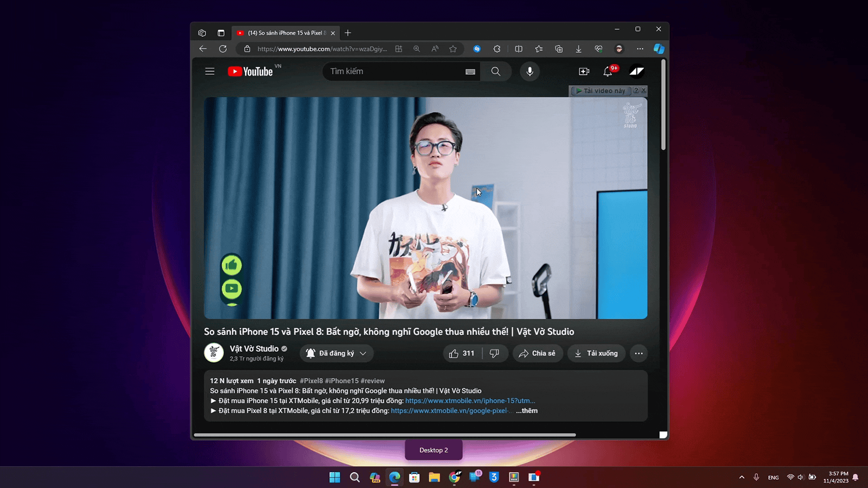Select the So sánh iPhone 15 tab

click(x=286, y=33)
